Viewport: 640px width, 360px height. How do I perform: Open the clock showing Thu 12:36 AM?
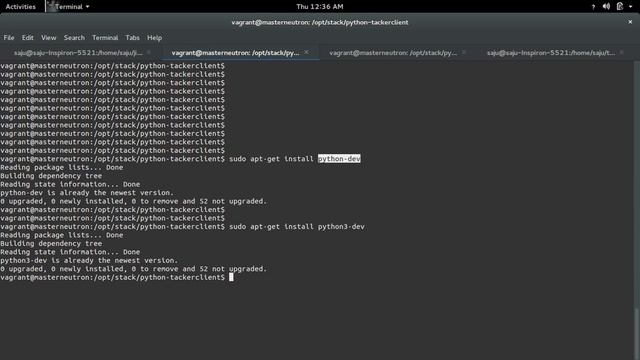click(320, 7)
